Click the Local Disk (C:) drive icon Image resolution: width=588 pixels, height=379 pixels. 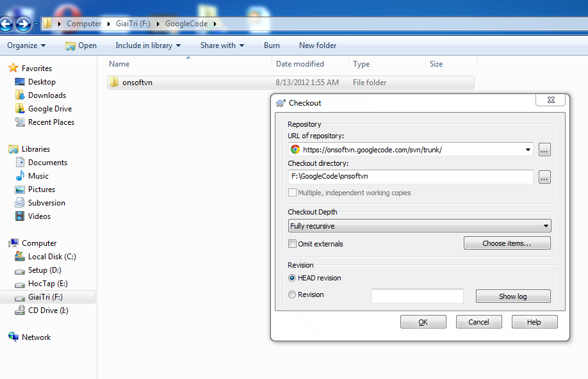pyautogui.click(x=19, y=257)
